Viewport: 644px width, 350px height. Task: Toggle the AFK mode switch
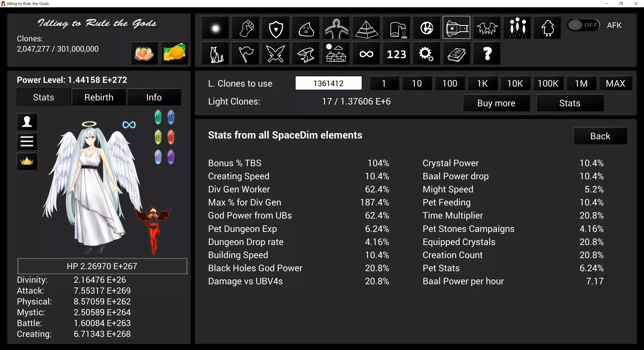[x=584, y=25]
